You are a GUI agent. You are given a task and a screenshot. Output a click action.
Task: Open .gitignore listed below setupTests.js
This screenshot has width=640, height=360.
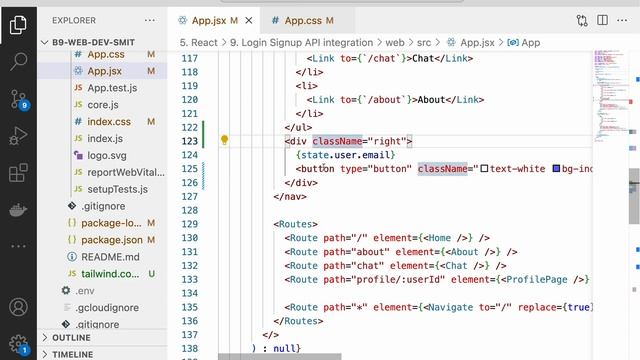103,206
